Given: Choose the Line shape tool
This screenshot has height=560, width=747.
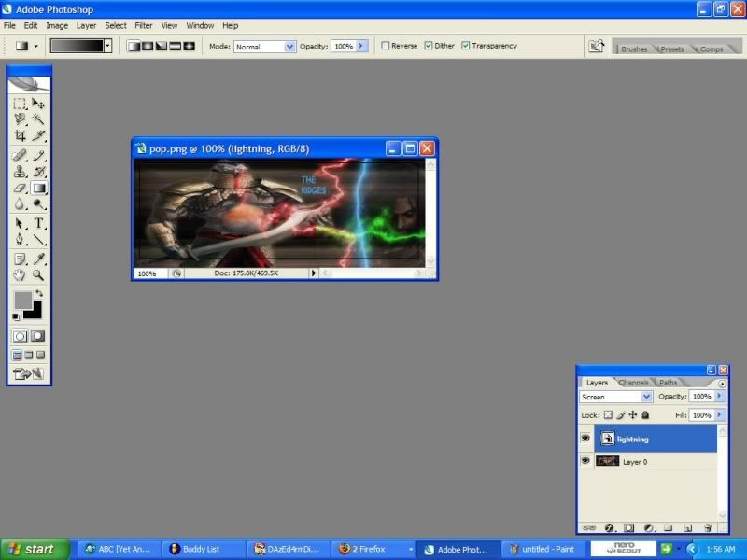Looking at the screenshot, I should click(38, 239).
